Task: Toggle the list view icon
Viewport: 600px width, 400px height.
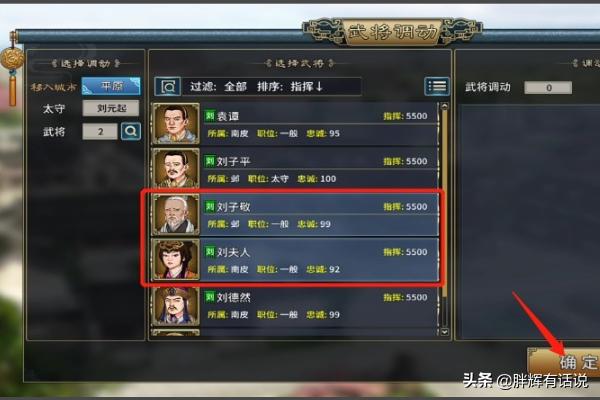Action: [437, 86]
